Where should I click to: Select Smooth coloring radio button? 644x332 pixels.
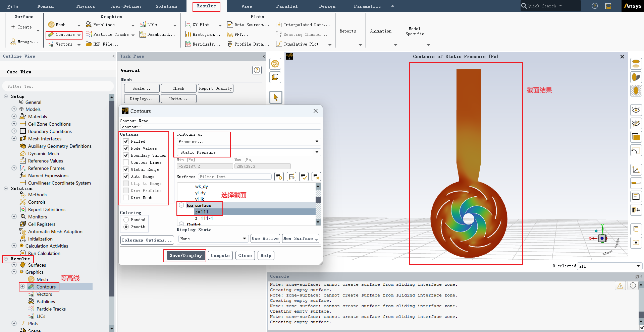126,227
